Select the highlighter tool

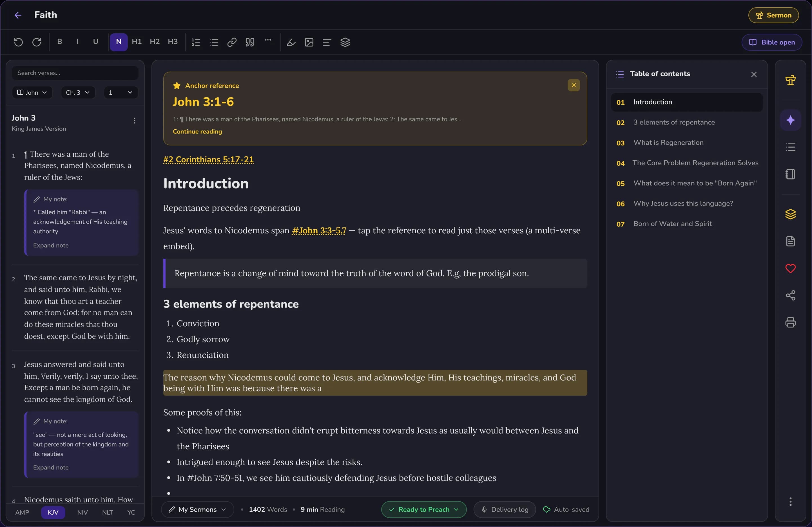pyautogui.click(x=291, y=42)
